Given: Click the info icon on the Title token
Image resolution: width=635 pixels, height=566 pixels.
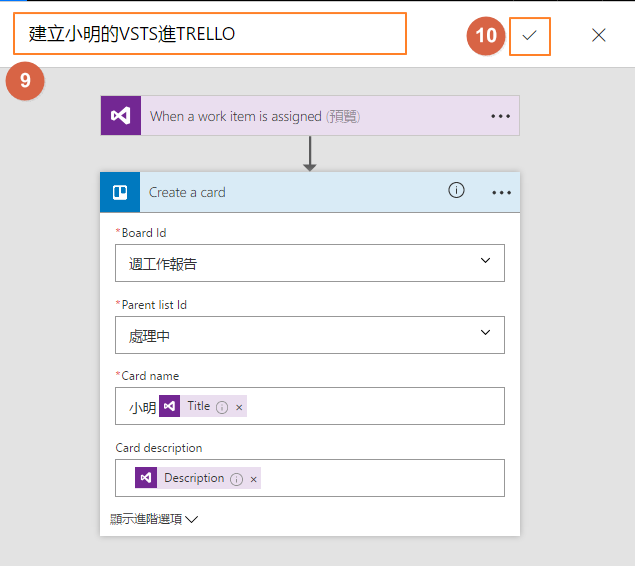Looking at the screenshot, I should pos(222,407).
